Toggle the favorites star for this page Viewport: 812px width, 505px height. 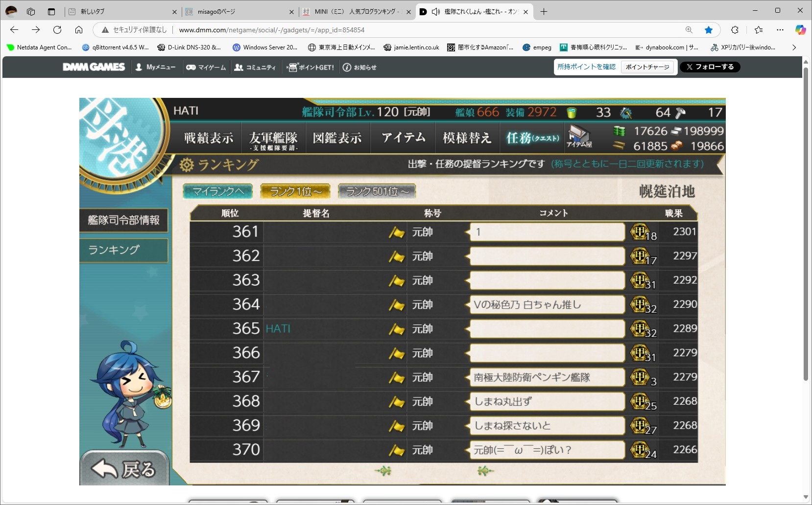709,30
